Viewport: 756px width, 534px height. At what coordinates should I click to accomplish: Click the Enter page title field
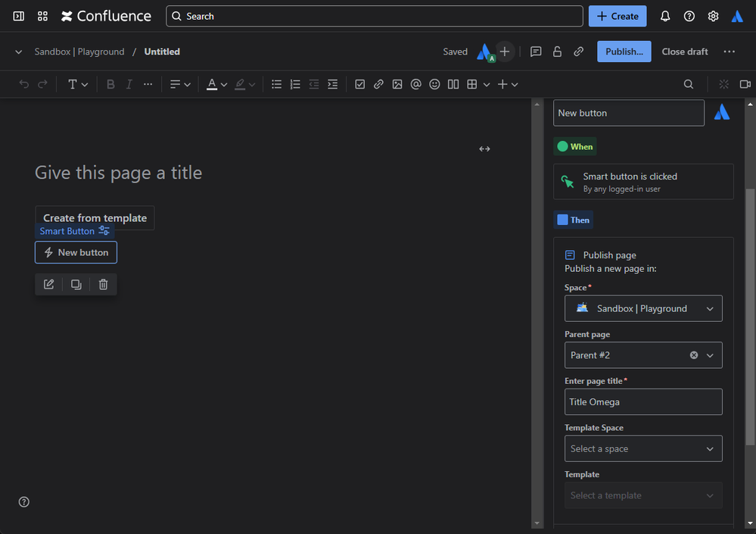(643, 401)
